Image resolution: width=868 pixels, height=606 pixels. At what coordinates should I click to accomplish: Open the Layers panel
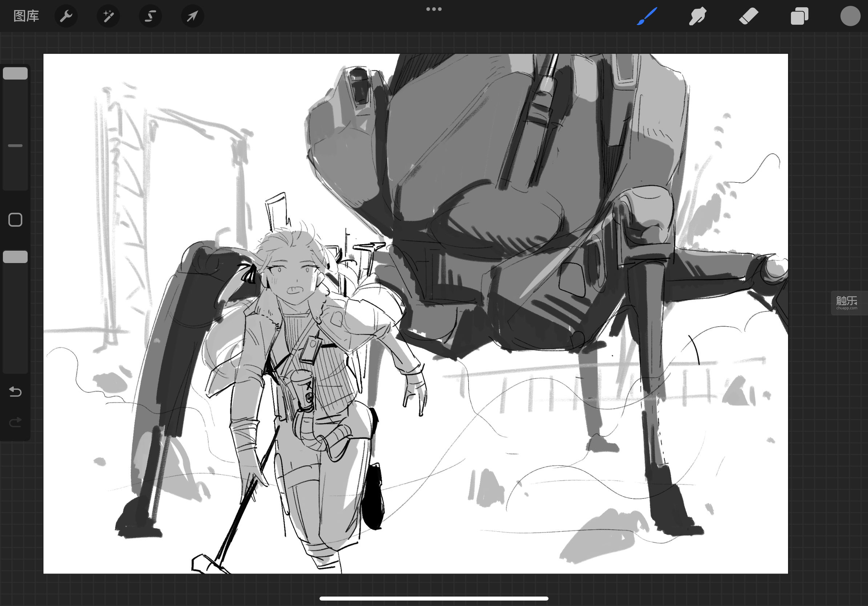click(800, 16)
